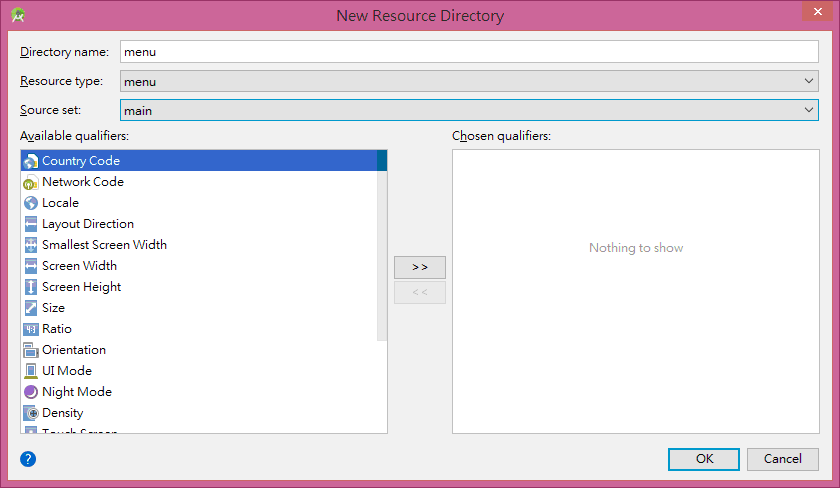Open the Source set dropdown
This screenshot has width=840, height=488.
[x=469, y=110]
